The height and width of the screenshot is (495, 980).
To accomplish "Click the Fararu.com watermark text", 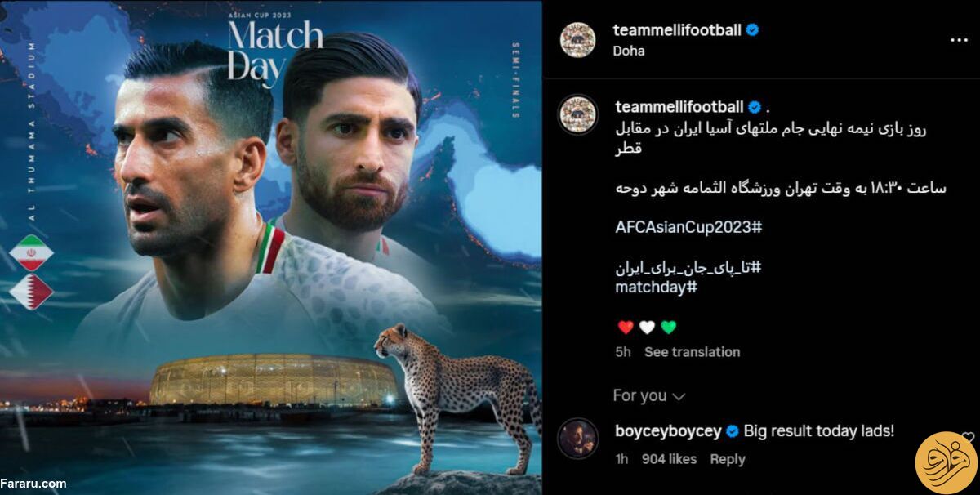I will [33, 484].
